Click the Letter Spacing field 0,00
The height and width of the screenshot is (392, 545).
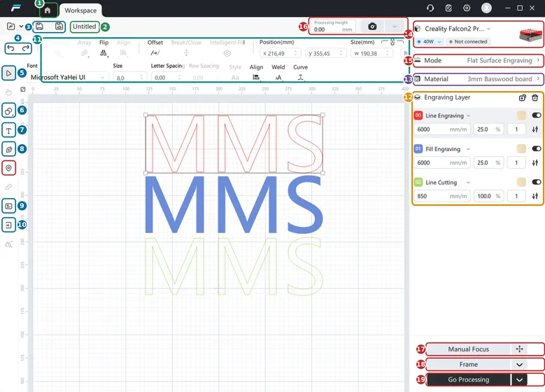pos(167,78)
